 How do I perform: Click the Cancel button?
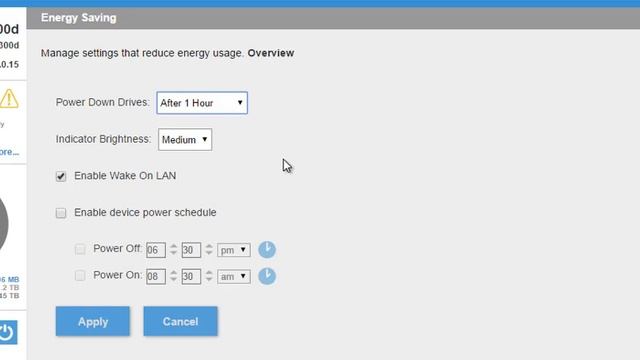point(180,321)
